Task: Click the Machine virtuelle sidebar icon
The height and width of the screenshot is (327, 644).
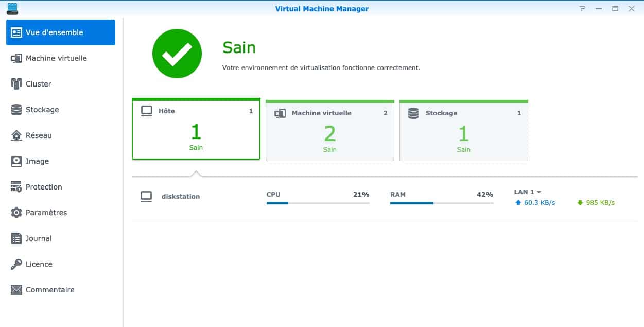Action: [x=16, y=58]
